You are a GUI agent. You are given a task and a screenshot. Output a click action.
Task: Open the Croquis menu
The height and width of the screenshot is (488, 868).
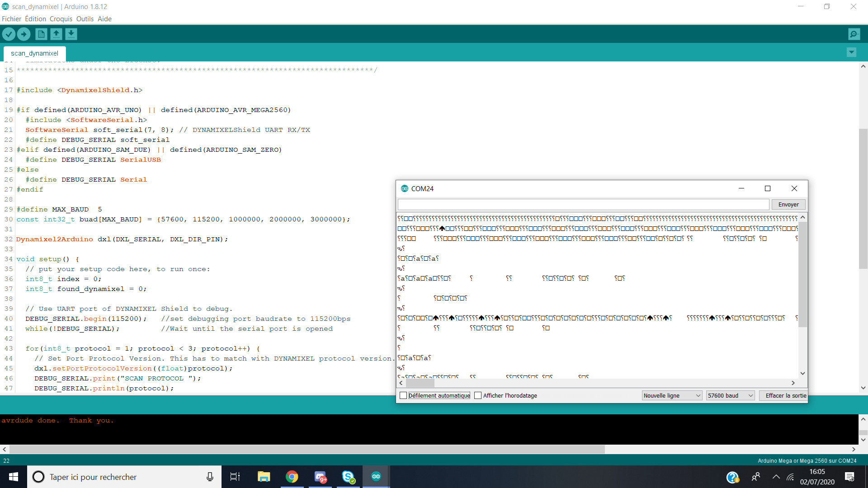pyautogui.click(x=61, y=19)
